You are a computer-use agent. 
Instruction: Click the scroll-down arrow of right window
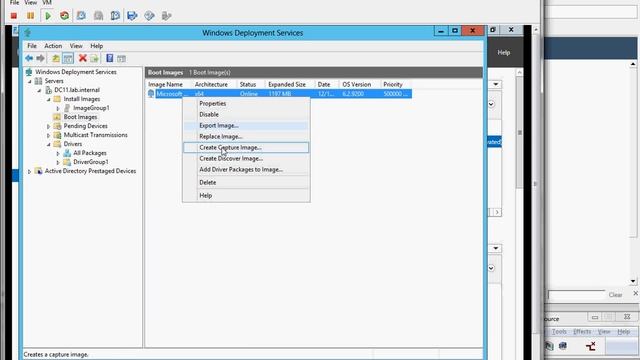pos(633,281)
